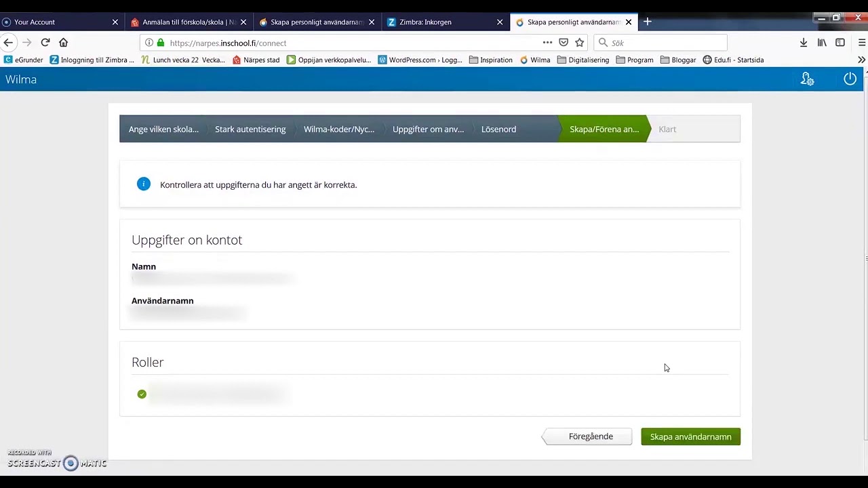Click the Pocket save icon

pyautogui.click(x=564, y=43)
